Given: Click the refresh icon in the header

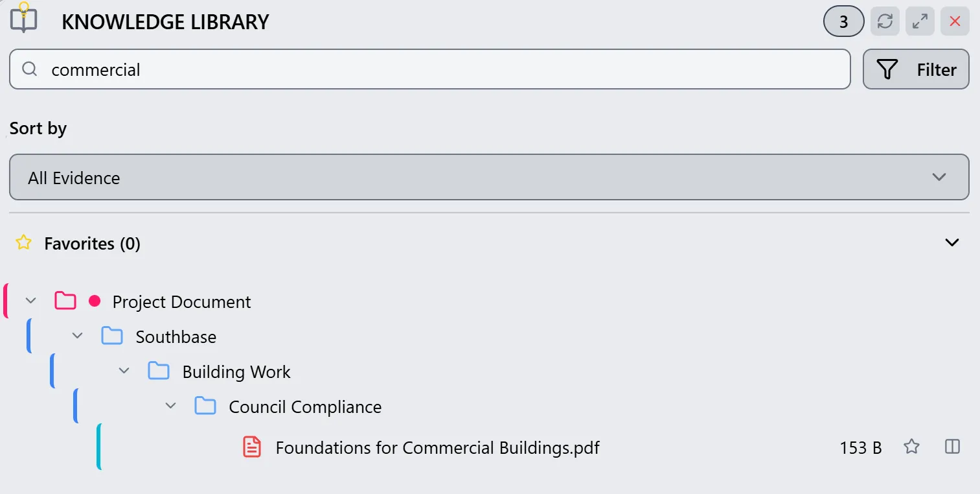Looking at the screenshot, I should (885, 21).
